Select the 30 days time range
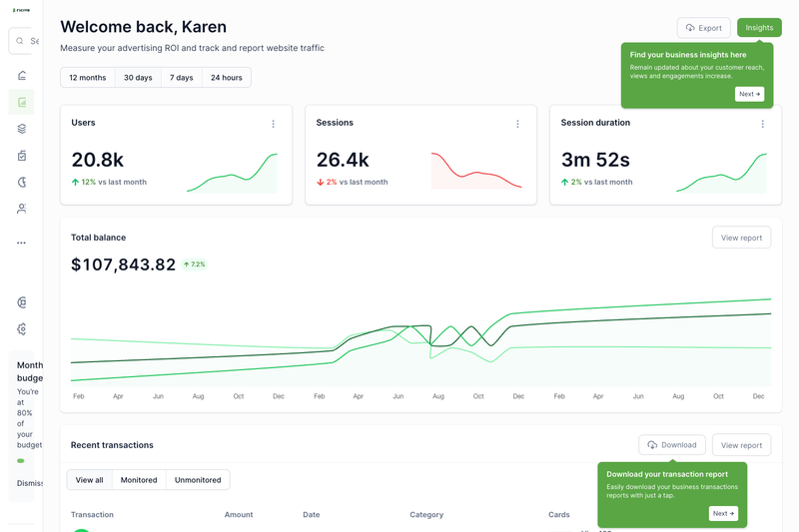Viewport: 799px width, 532px height. pyautogui.click(x=138, y=78)
